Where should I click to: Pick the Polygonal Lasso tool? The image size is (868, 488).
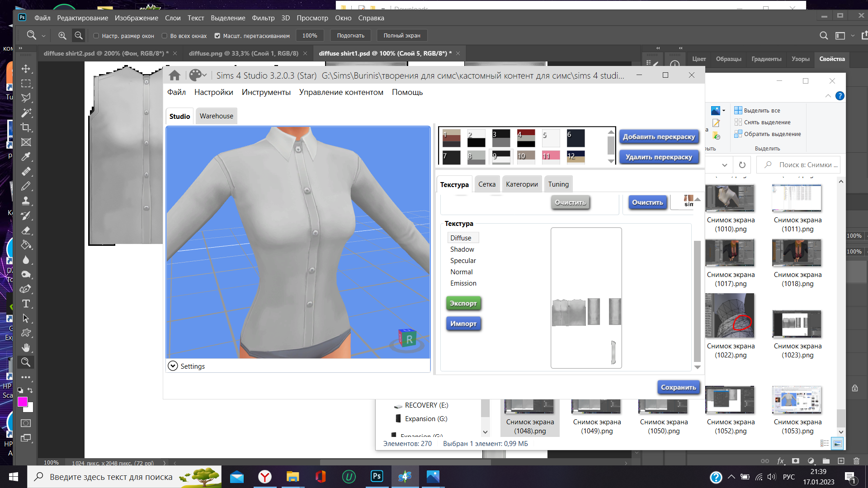coord(26,98)
